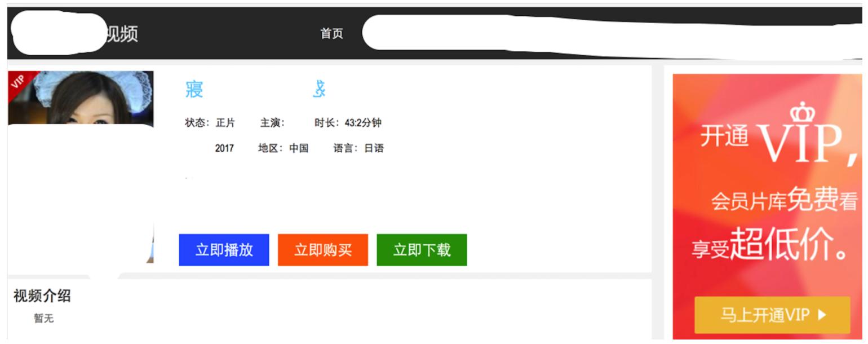Click the 立即播放 blue button
The image size is (868, 344).
point(224,249)
